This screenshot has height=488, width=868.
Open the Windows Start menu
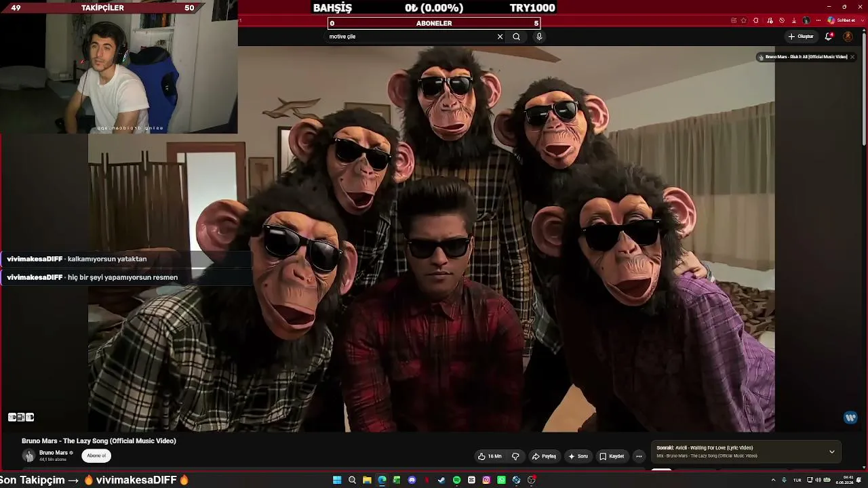(337, 480)
